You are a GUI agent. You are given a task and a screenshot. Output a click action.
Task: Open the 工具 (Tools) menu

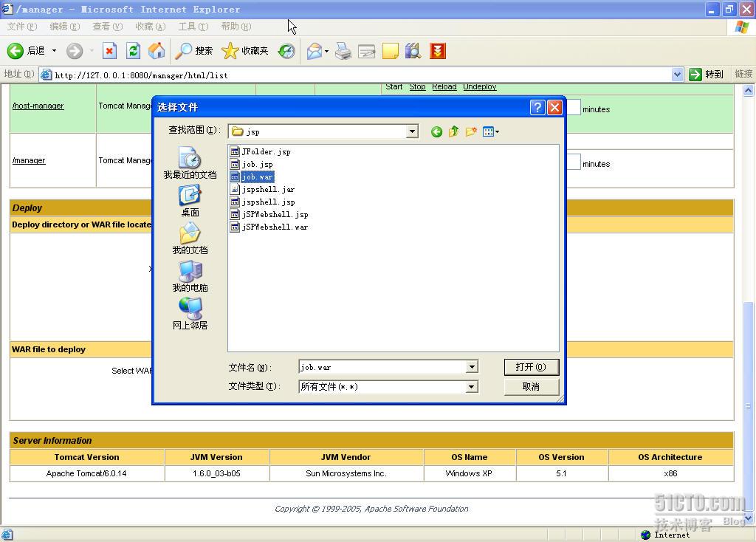pyautogui.click(x=193, y=27)
